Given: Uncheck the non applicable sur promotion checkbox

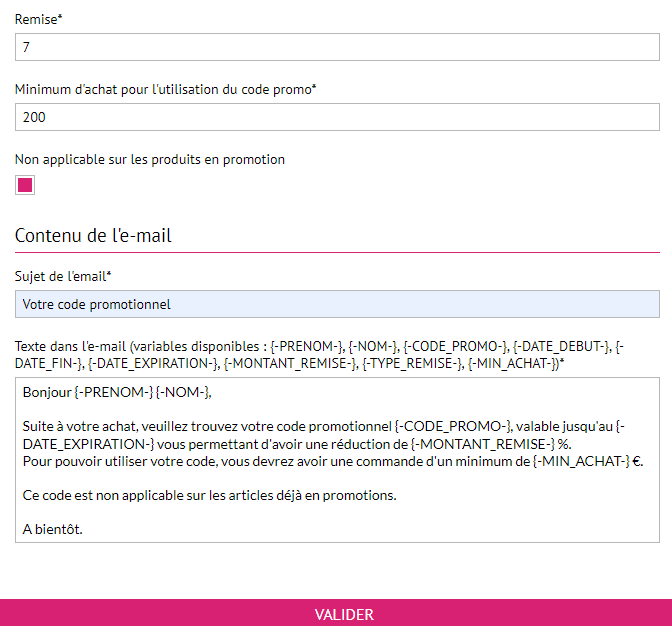Looking at the screenshot, I should point(25,185).
